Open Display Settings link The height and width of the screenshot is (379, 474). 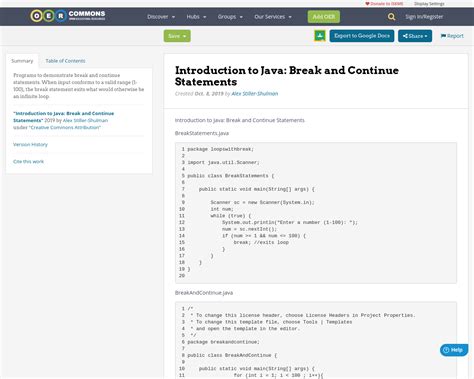[x=429, y=4]
